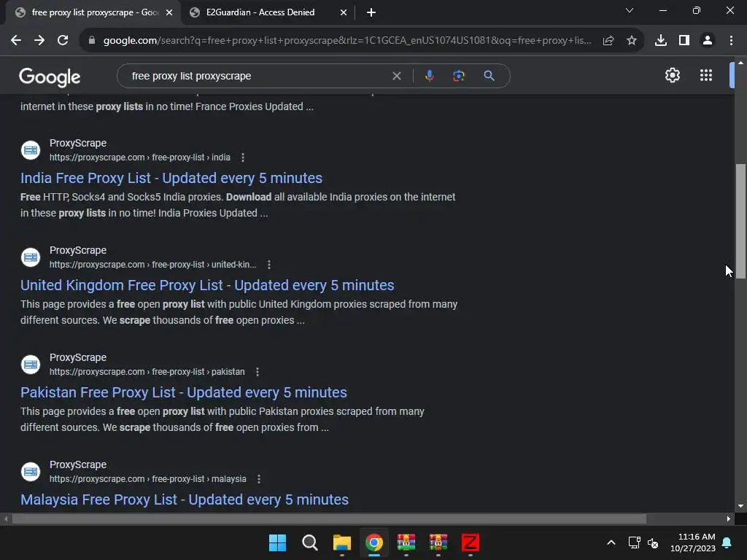
Task: Open Google apps grid
Action: pos(706,75)
